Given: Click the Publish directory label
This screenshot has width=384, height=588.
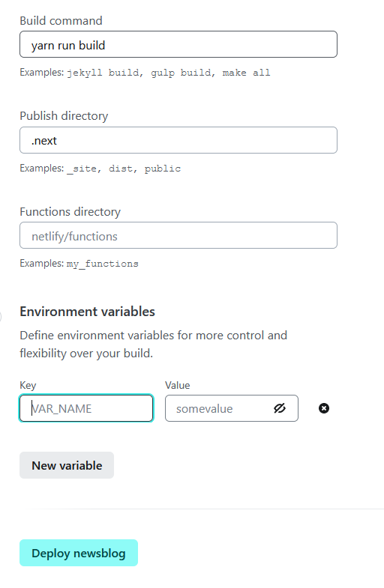Looking at the screenshot, I should pos(64,116).
